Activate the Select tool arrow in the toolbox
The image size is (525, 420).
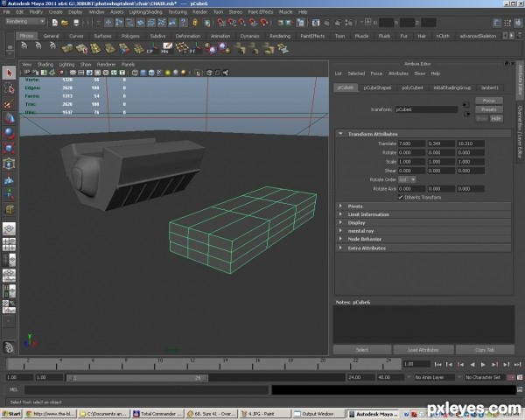pyautogui.click(x=9, y=73)
